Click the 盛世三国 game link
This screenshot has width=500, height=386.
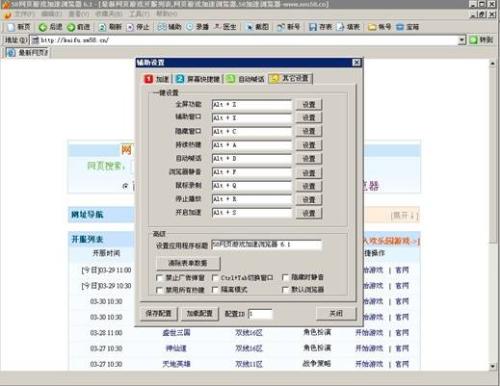pos(176,333)
